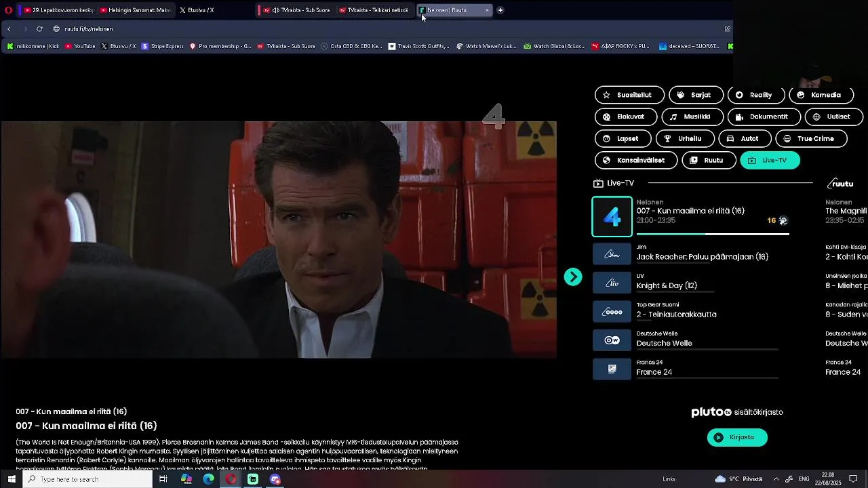
Task: Switch to the 29. Lepakkovuoron kesäspesiaali tab
Action: click(58, 10)
